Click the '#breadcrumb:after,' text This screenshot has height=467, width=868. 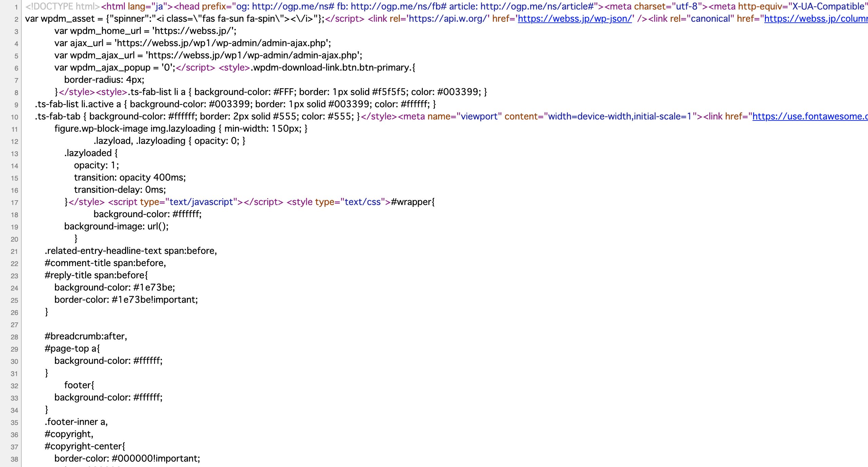pos(86,336)
